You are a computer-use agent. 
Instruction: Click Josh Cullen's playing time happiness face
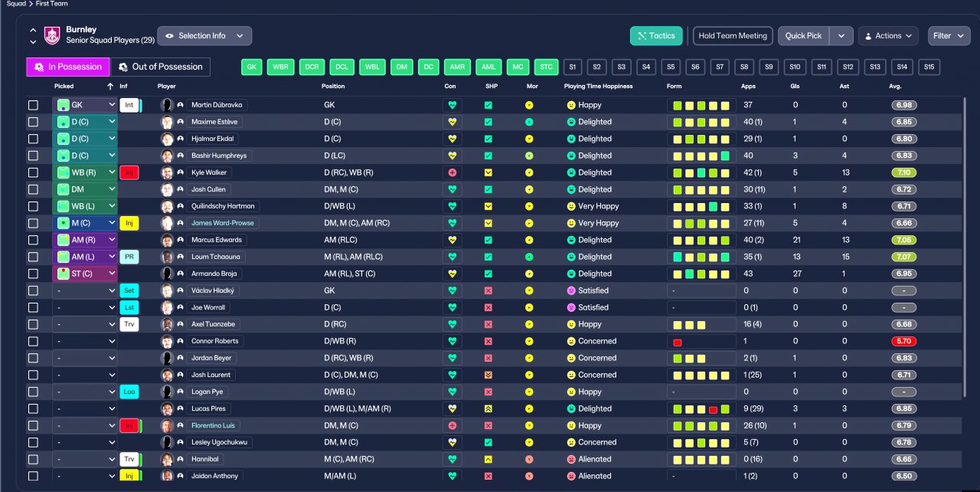pos(570,189)
